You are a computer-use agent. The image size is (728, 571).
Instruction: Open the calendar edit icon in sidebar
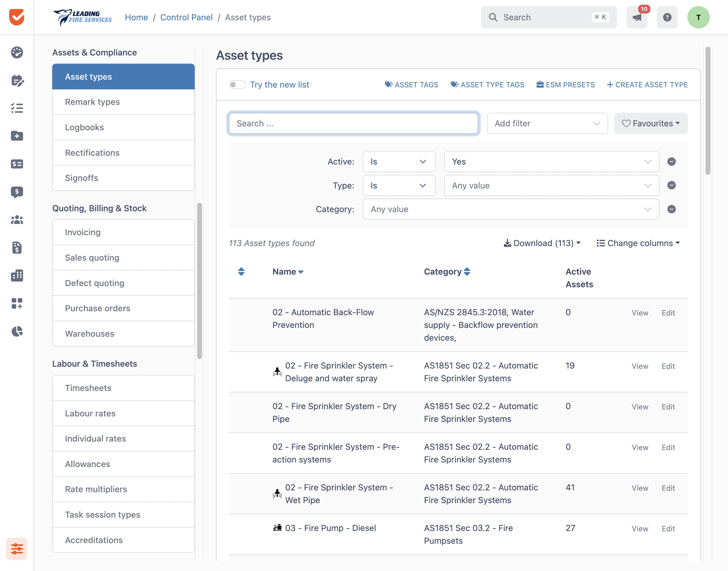17,80
